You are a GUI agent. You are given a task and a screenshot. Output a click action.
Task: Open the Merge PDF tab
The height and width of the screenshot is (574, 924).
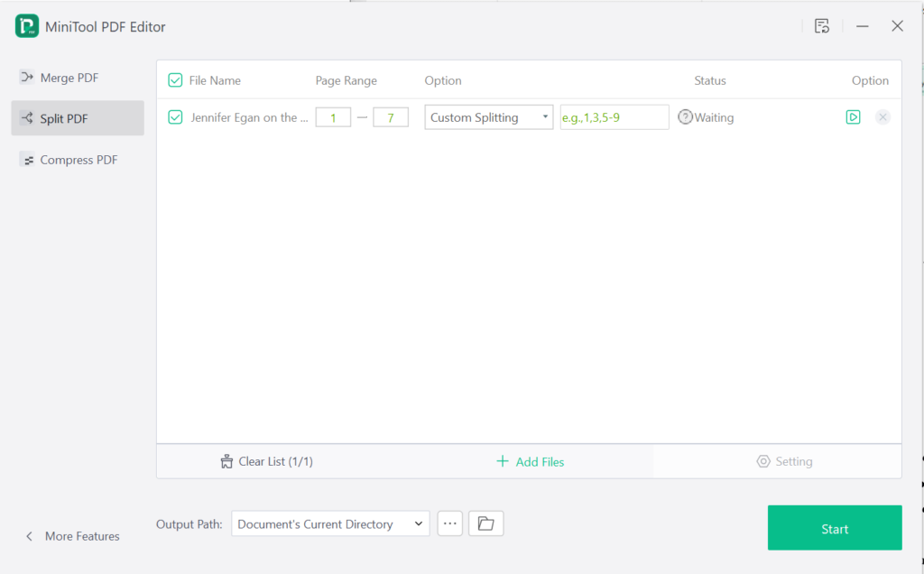[78, 78]
